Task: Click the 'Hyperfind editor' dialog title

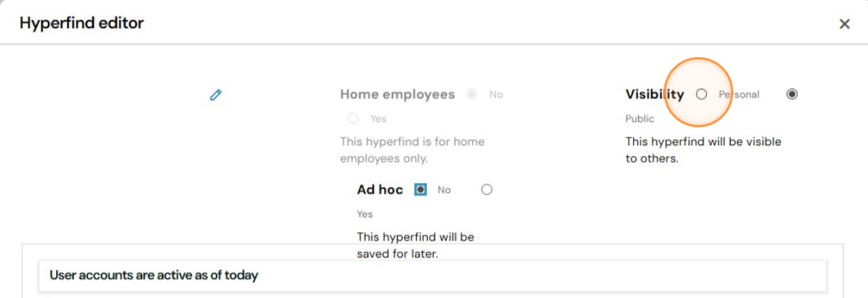Action: point(82,23)
